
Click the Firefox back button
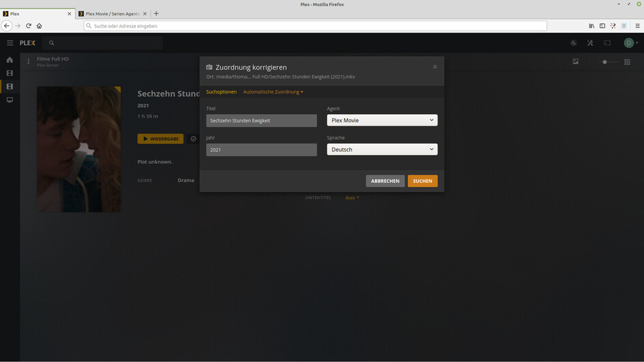point(7,26)
